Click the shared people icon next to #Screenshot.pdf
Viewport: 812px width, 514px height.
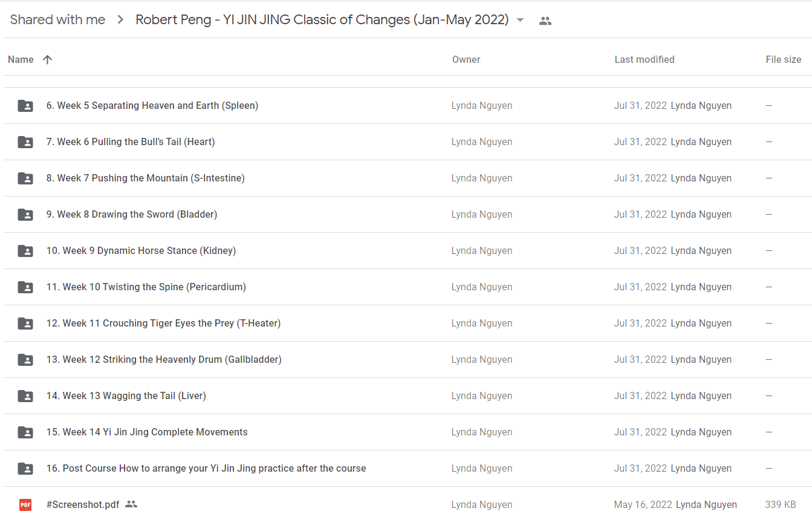(131, 504)
